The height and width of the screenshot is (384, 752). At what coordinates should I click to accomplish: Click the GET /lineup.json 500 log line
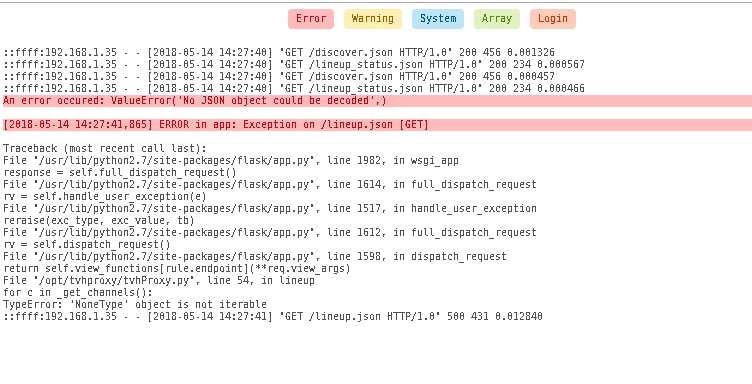[273, 316]
